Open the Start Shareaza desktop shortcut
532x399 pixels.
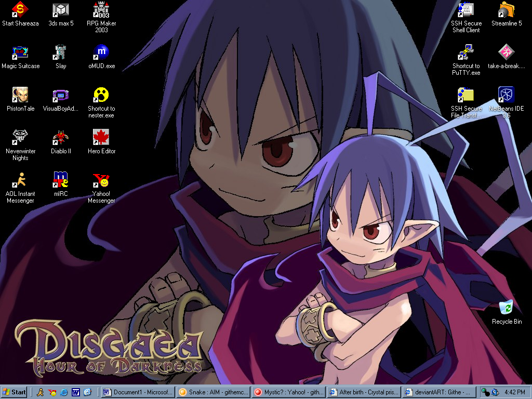click(20, 10)
